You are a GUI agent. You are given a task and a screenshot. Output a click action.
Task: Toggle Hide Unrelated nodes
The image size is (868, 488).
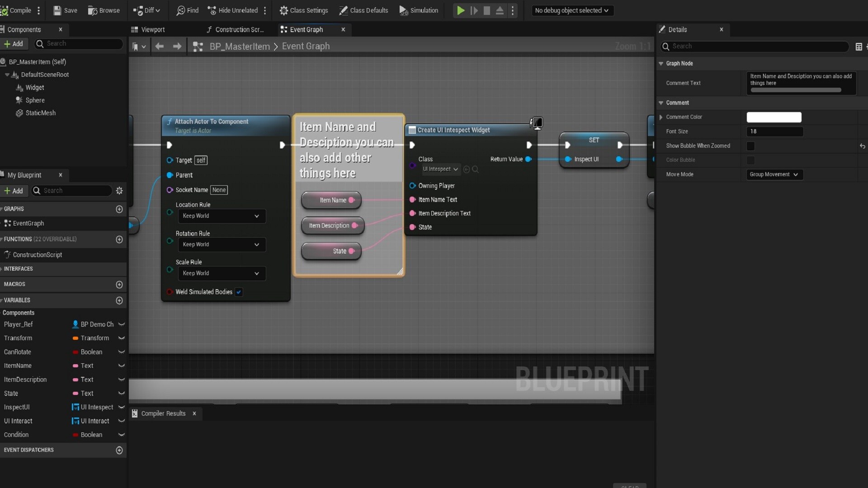232,10
